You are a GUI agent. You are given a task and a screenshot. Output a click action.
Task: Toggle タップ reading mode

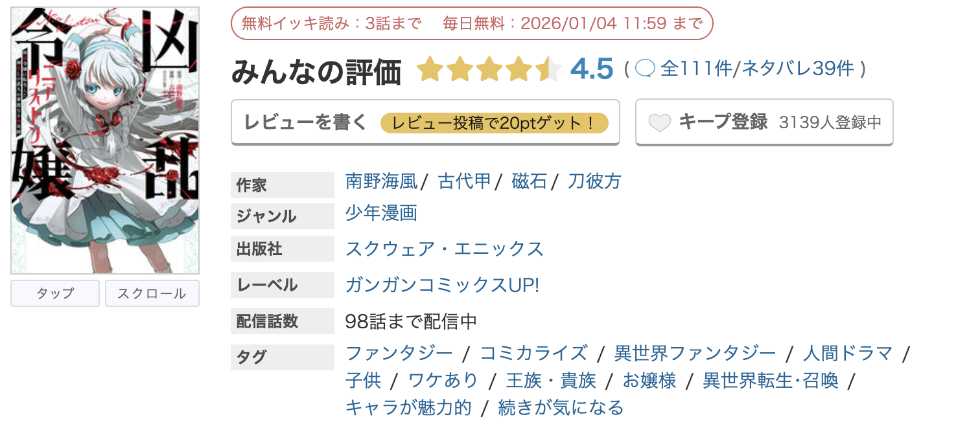coord(54,293)
